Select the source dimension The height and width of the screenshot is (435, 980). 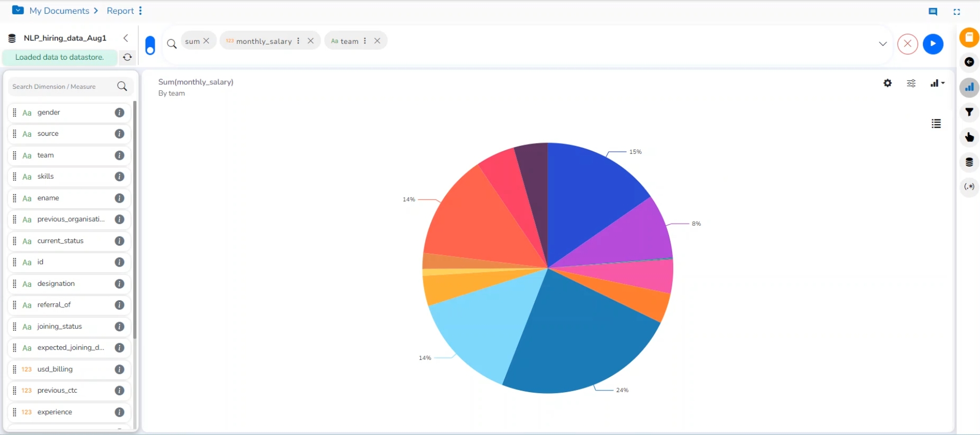69,134
